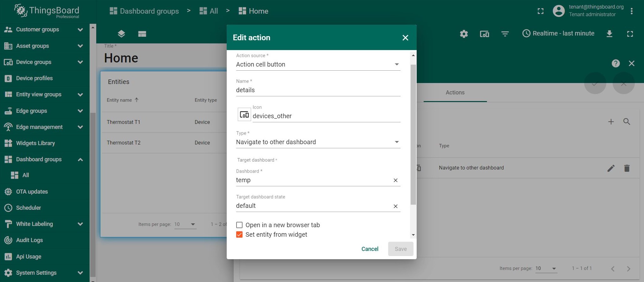Image resolution: width=644 pixels, height=282 pixels.
Task: Open the Action source dropdown
Action: click(x=318, y=64)
